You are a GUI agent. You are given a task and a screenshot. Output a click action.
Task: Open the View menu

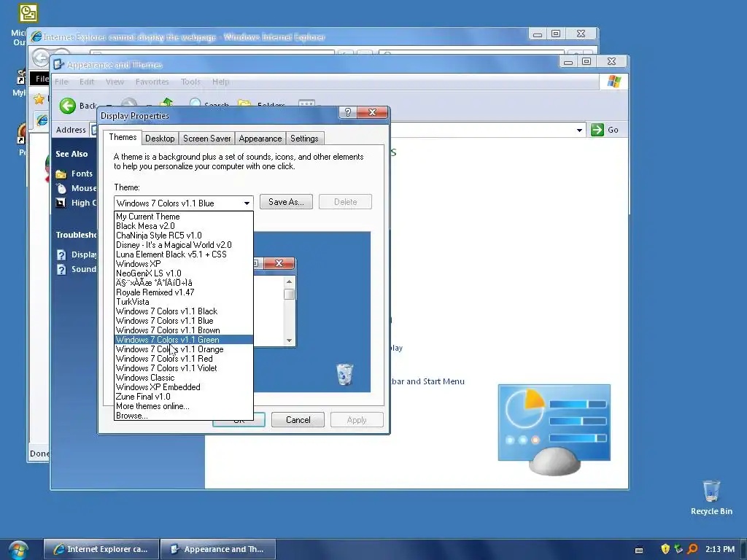115,82
